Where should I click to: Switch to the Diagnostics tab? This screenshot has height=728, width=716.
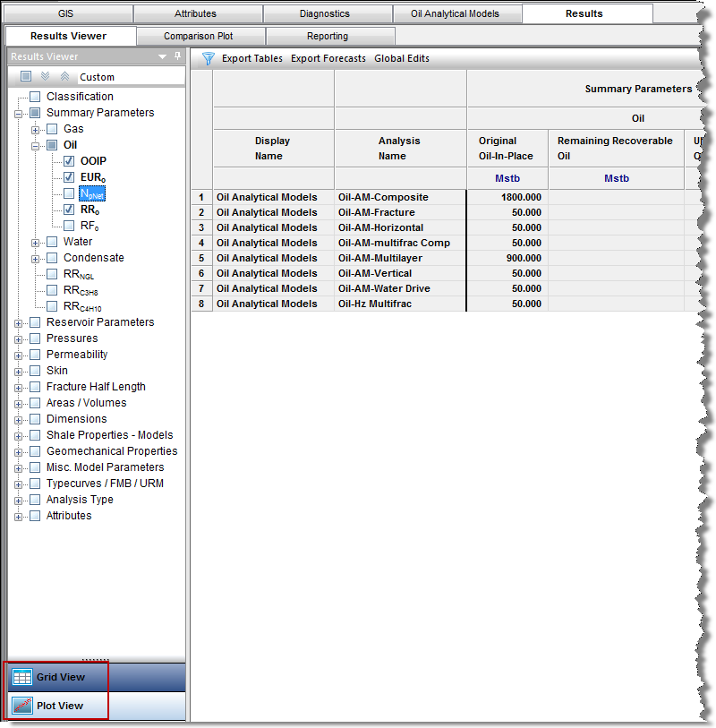328,13
